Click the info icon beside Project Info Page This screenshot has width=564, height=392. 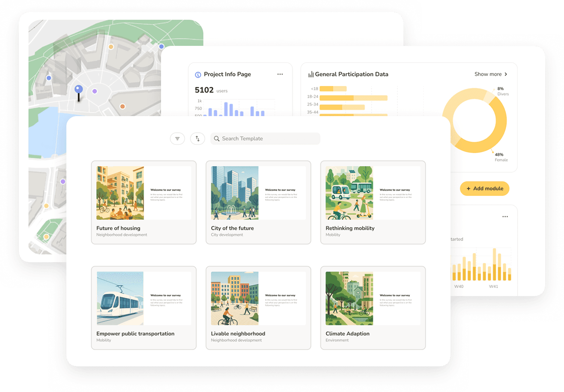point(197,74)
